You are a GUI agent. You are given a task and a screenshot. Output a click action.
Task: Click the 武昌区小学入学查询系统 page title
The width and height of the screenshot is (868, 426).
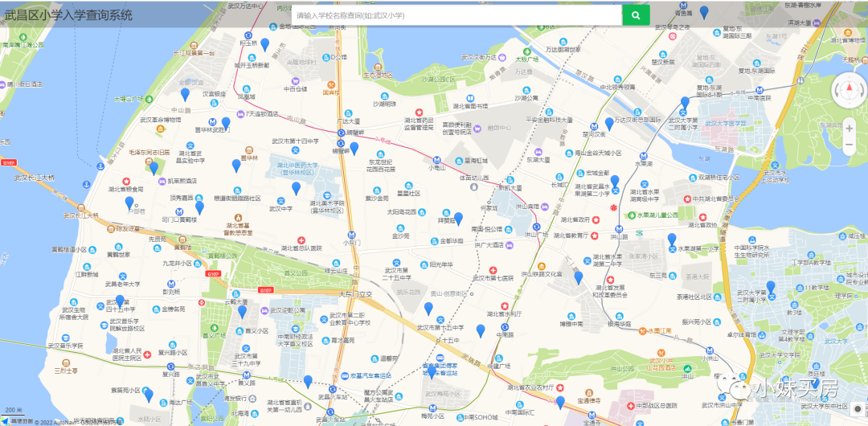pyautogui.click(x=68, y=15)
